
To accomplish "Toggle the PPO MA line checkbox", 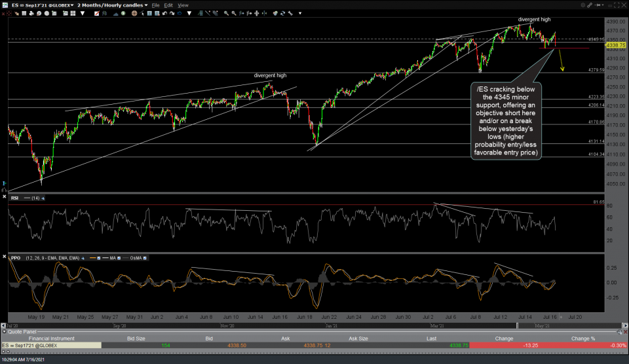I will pos(119,258).
